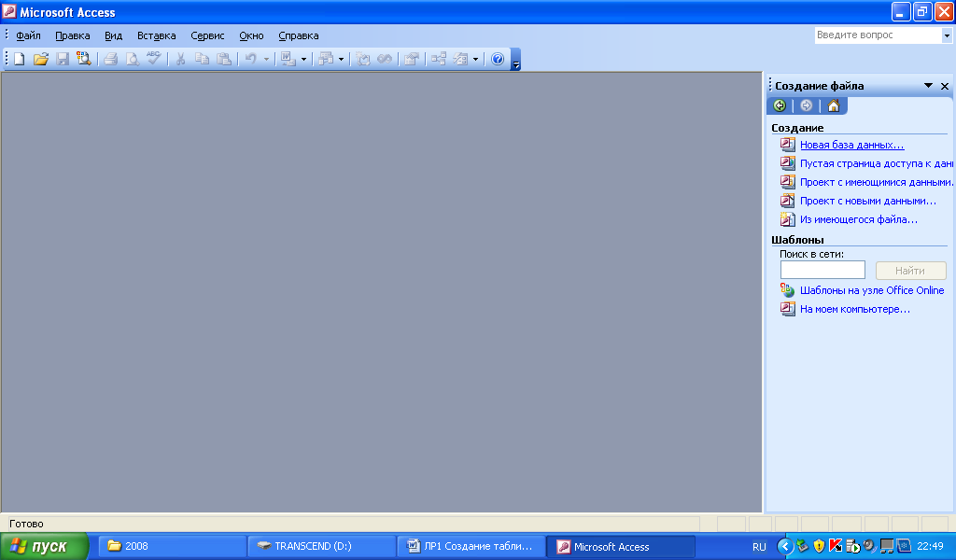
Task: Open the task pane title dropdown menu
Action: click(928, 86)
